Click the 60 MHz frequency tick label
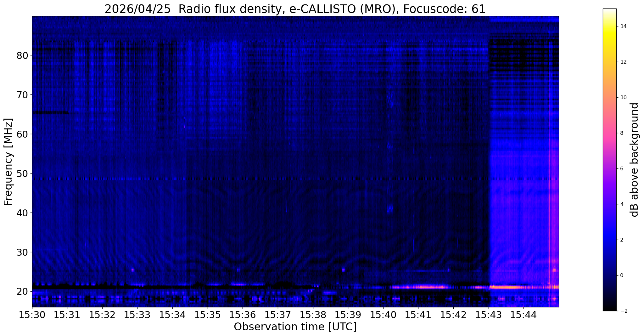The height and width of the screenshot is (336, 644). coord(22,134)
